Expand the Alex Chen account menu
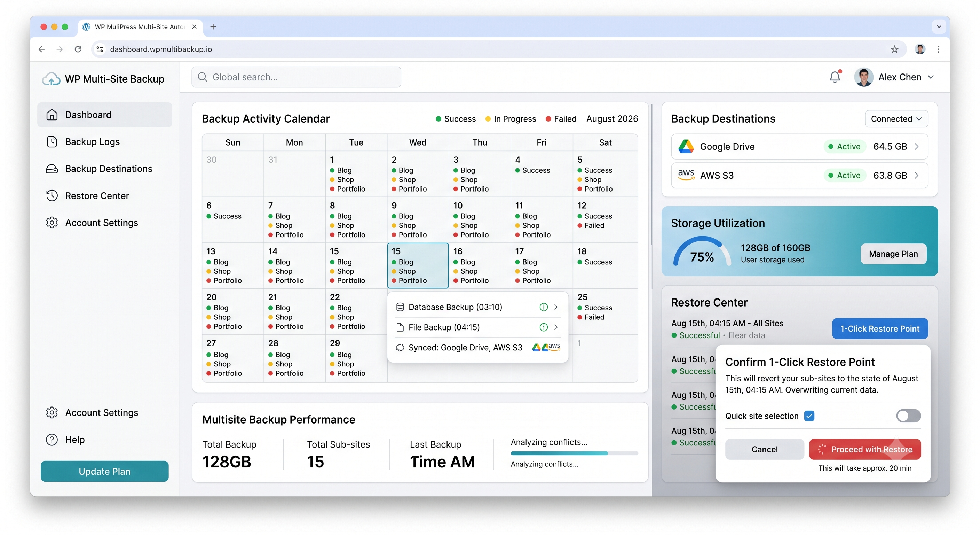 (x=931, y=77)
